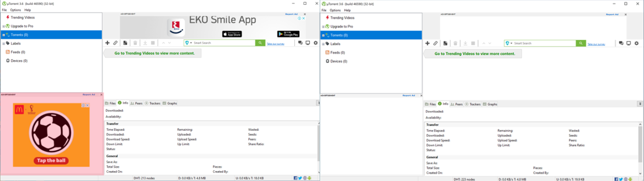Expand Labels node in right window
This screenshot has width=644, height=181.
point(323,44)
